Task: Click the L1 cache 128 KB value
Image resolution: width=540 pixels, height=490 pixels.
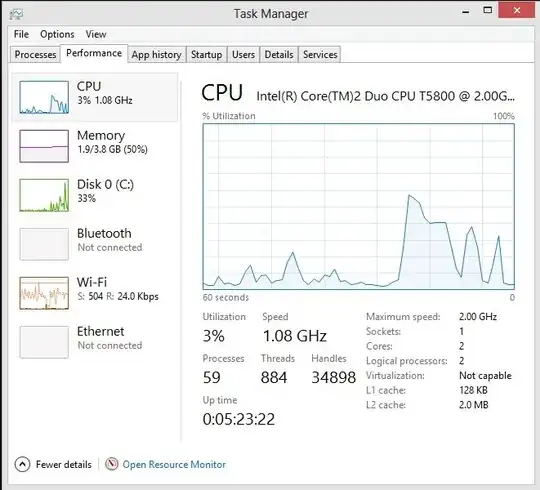Action: (x=473, y=390)
